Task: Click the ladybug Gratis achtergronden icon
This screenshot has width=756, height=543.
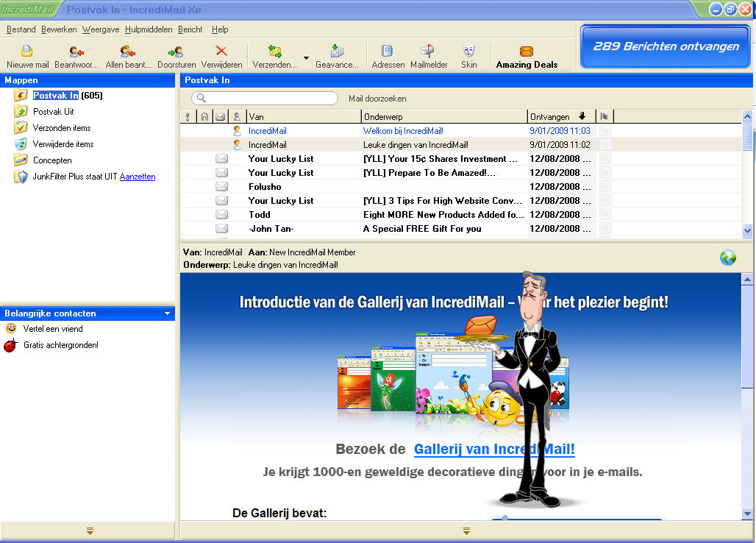Action: [x=10, y=345]
